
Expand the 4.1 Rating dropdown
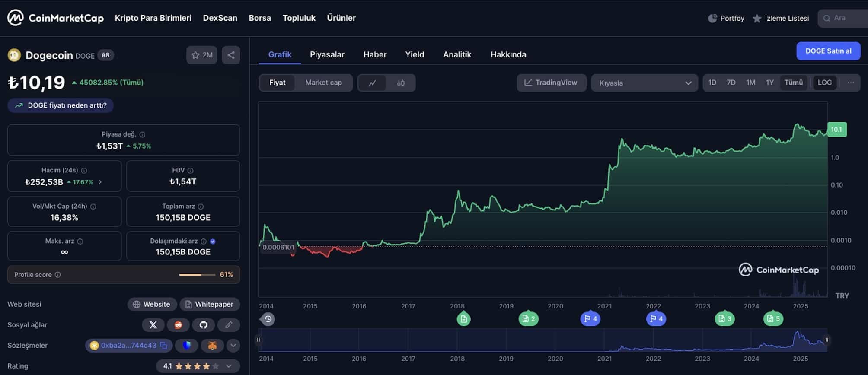(198, 366)
